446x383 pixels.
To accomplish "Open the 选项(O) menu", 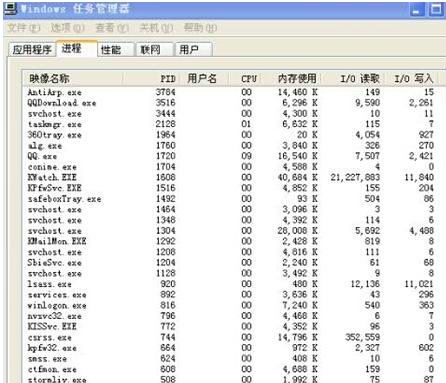I will click(67, 28).
